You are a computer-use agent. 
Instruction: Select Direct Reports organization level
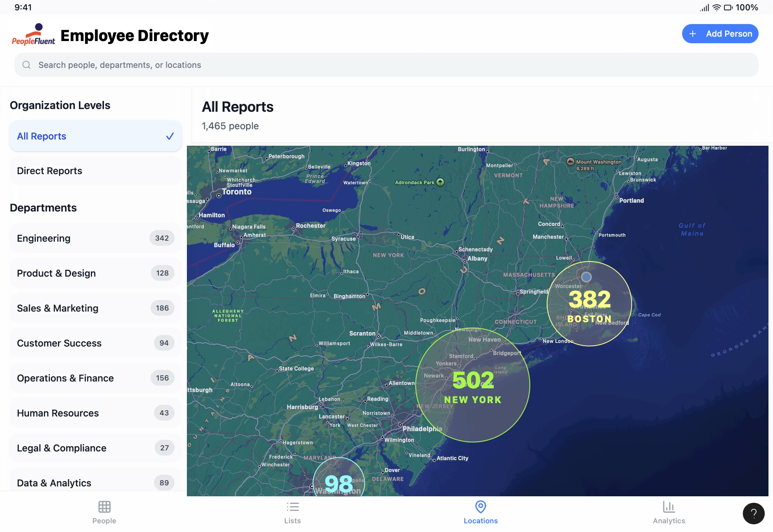click(x=95, y=171)
